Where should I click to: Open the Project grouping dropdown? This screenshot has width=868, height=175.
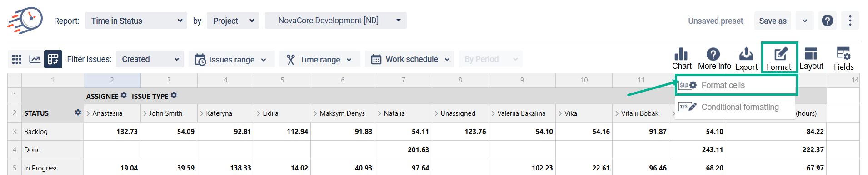coord(233,21)
